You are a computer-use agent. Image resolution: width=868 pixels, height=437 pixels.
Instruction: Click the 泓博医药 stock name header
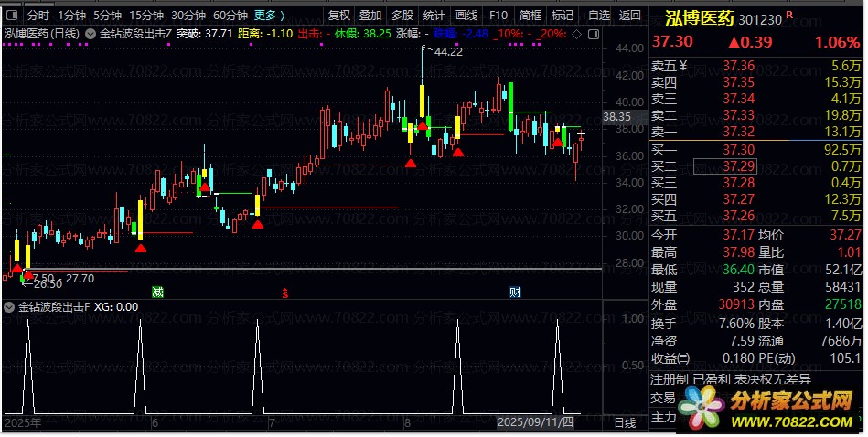[699, 18]
